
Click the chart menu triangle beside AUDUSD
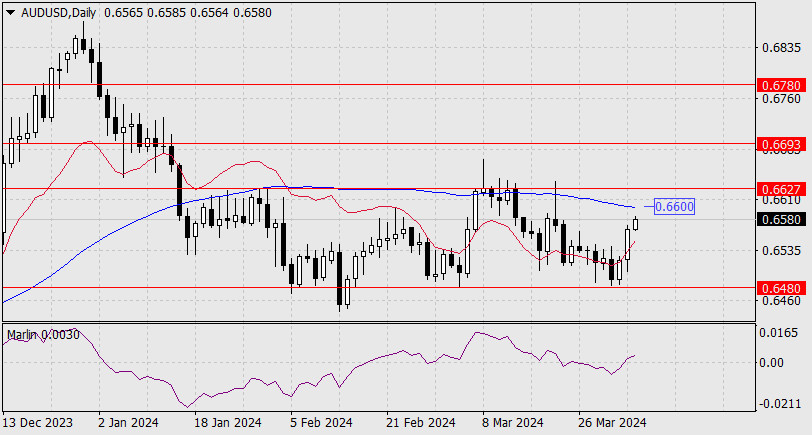(x=11, y=13)
